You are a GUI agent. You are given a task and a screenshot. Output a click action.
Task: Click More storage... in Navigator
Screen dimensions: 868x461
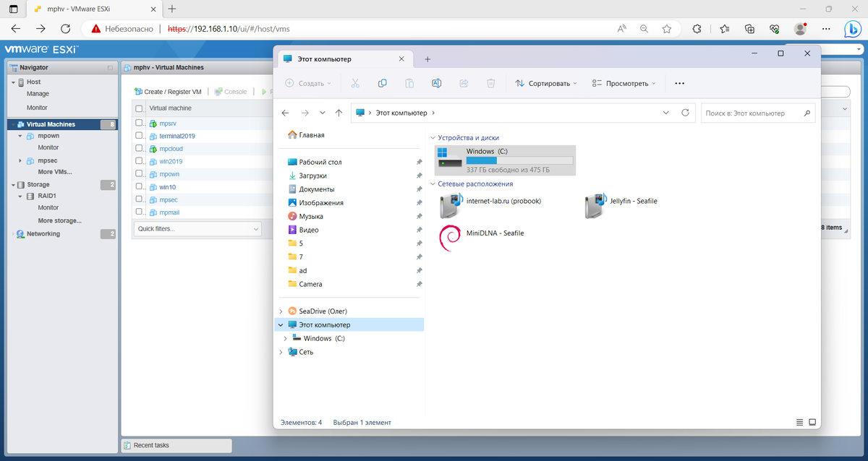tap(59, 220)
